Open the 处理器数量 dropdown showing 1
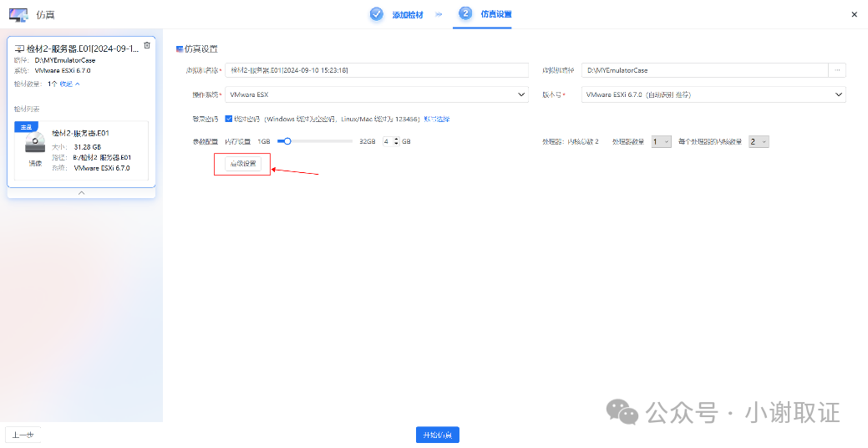Viewport: 868px width, 448px height. (661, 142)
